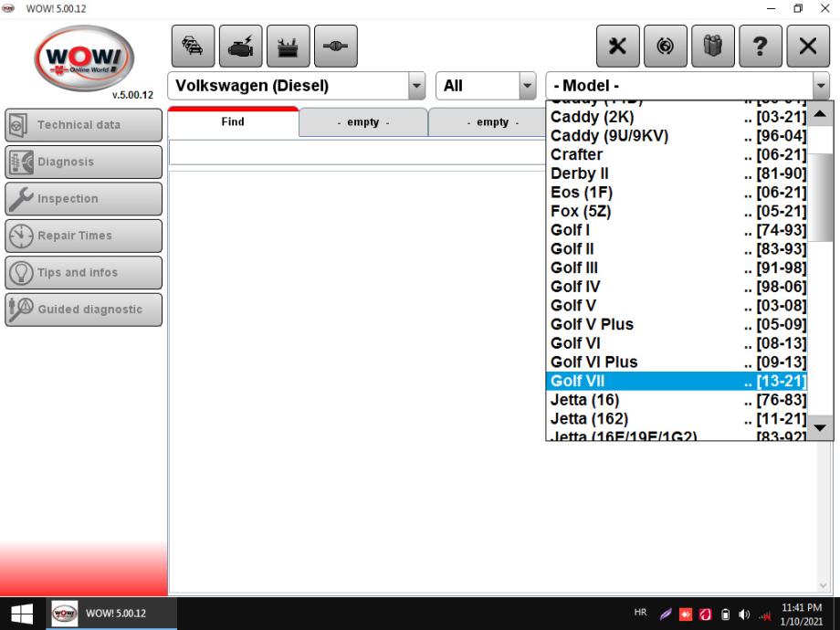Select Jetta (16) model

pyautogui.click(x=677, y=400)
